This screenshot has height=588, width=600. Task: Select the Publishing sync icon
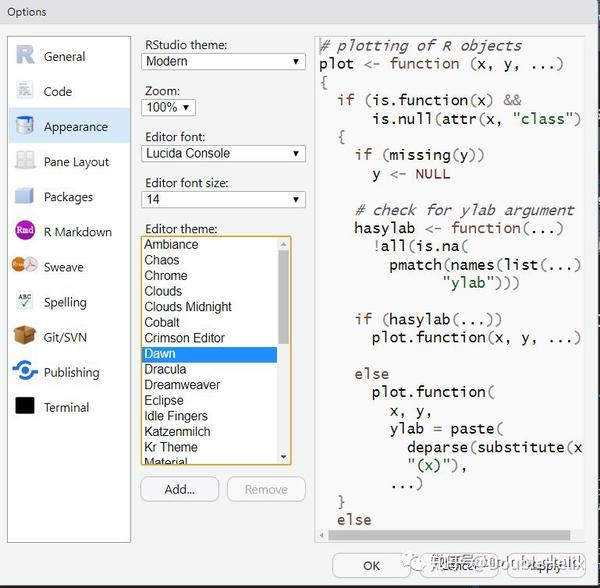(25, 370)
